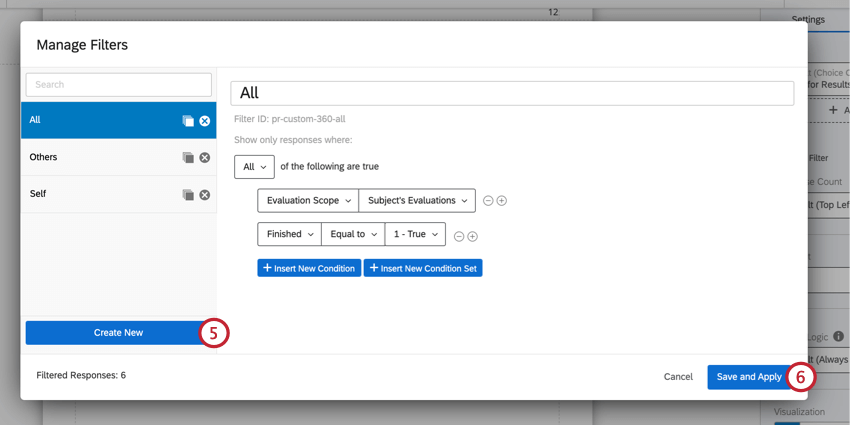The image size is (850, 425).
Task: Open the Subject's Evaluations dropdown
Action: pyautogui.click(x=417, y=201)
